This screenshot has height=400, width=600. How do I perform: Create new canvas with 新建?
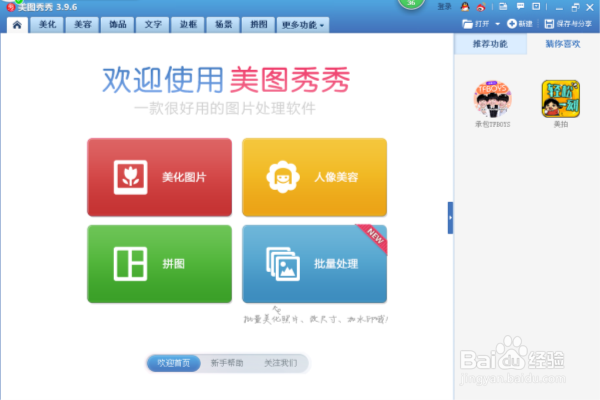pyautogui.click(x=520, y=24)
